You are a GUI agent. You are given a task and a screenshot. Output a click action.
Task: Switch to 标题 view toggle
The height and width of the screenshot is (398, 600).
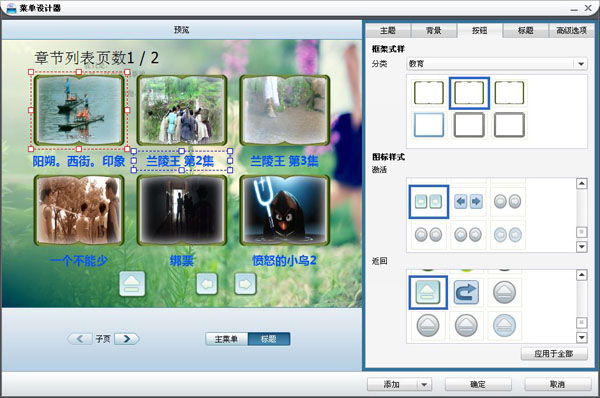(269, 339)
